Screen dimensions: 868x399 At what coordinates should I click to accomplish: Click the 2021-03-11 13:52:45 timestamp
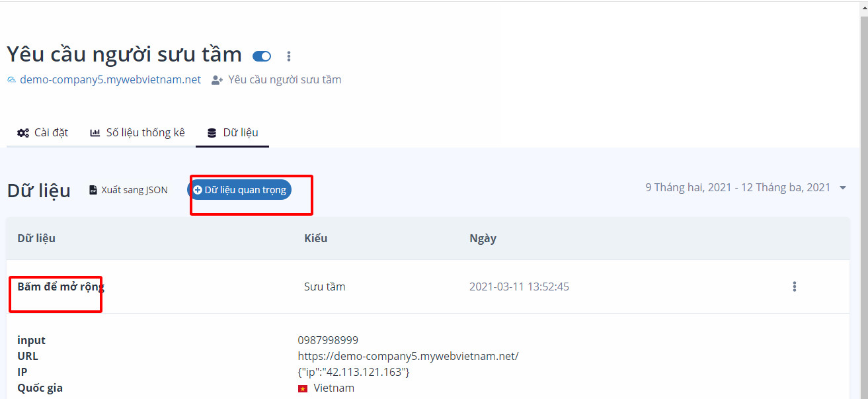pos(519,287)
